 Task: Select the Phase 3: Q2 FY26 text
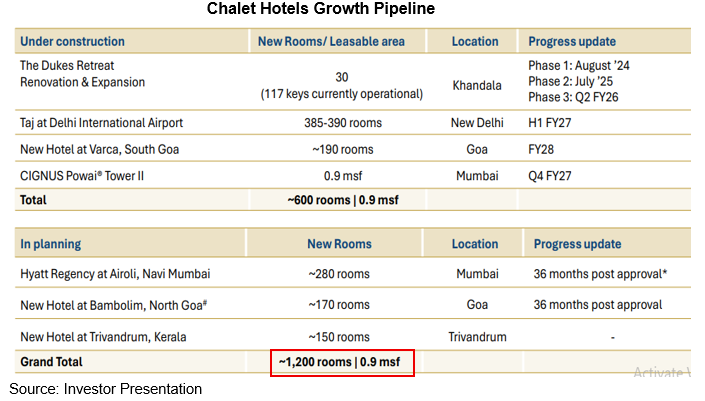tap(575, 100)
